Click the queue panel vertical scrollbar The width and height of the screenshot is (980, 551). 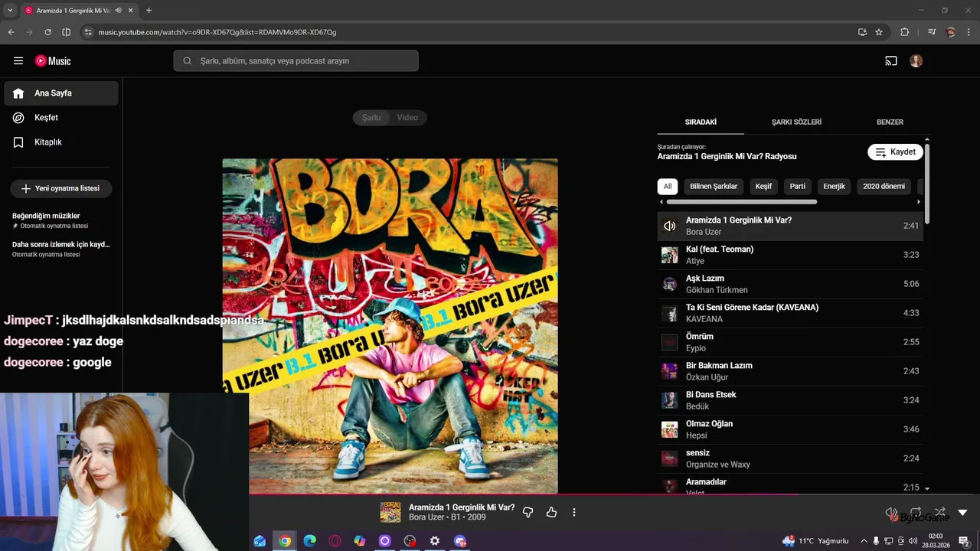(927, 184)
